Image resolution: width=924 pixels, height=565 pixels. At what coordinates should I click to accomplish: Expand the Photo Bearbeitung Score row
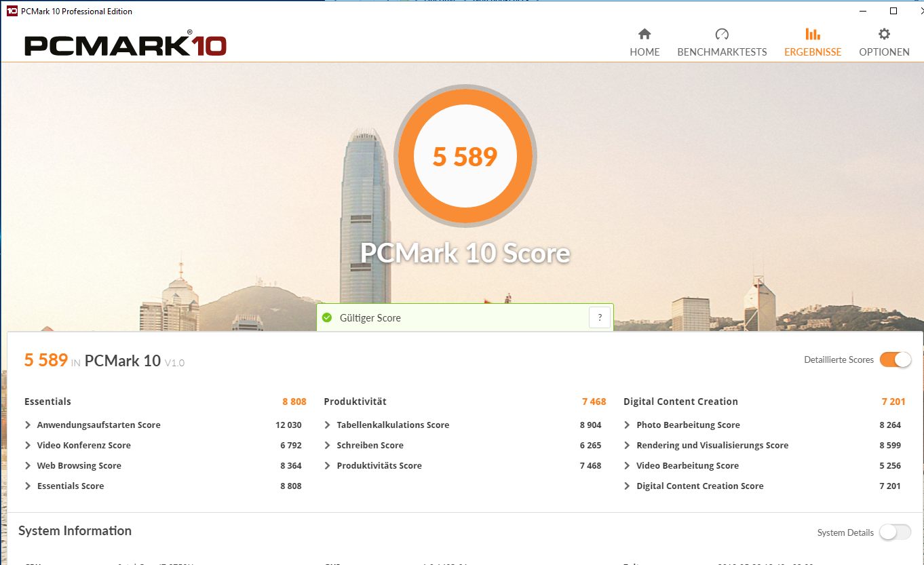[627, 425]
